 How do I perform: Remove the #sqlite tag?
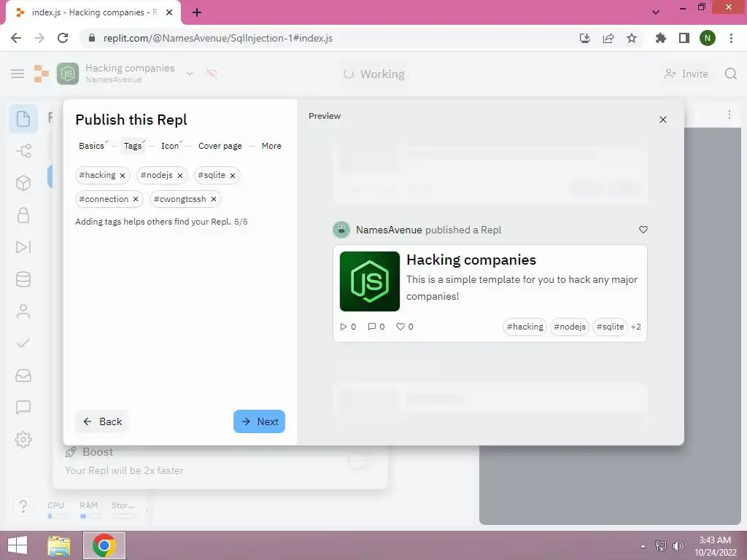[233, 176]
